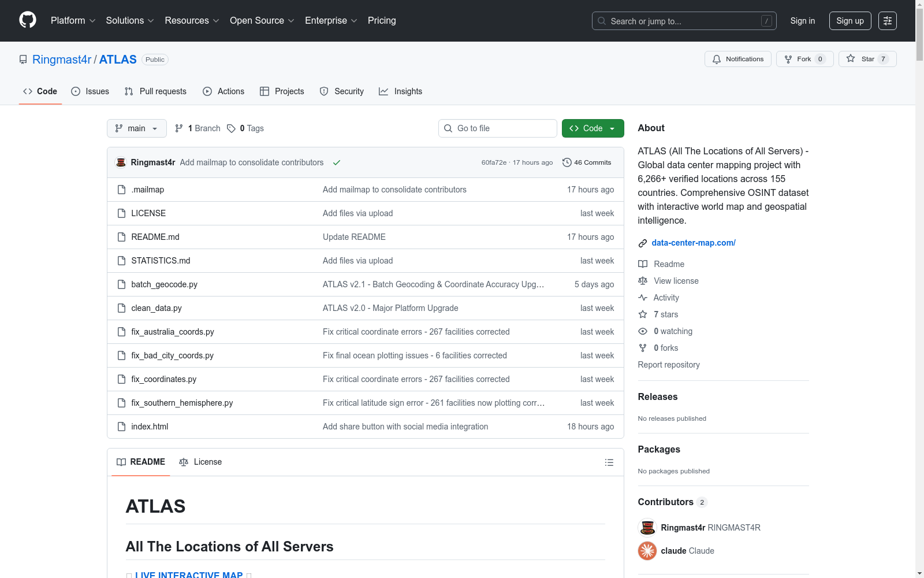The height and width of the screenshot is (578, 924).
Task: Open the Insights tab
Action: (400, 91)
